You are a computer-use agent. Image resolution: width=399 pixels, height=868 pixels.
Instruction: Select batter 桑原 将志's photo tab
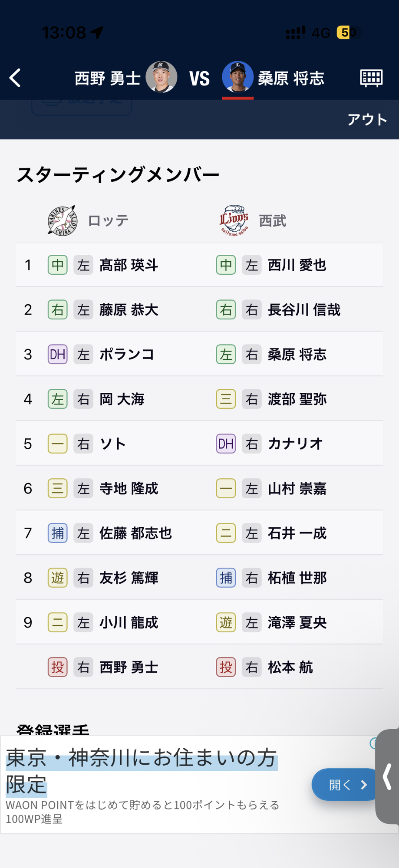pos(237,77)
